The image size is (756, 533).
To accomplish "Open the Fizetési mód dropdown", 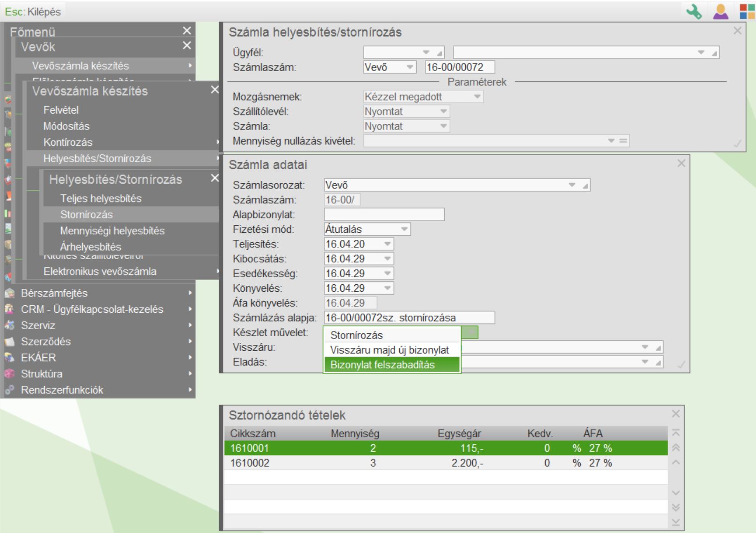I will [404, 230].
